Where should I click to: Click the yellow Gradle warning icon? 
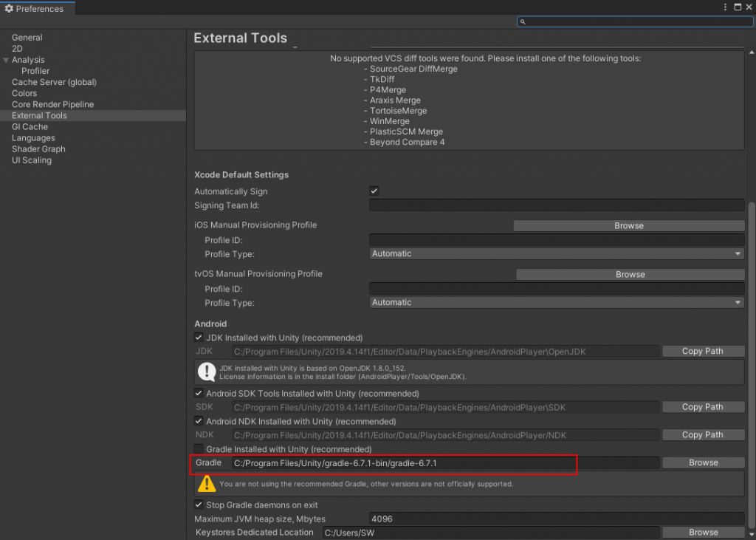coord(207,484)
